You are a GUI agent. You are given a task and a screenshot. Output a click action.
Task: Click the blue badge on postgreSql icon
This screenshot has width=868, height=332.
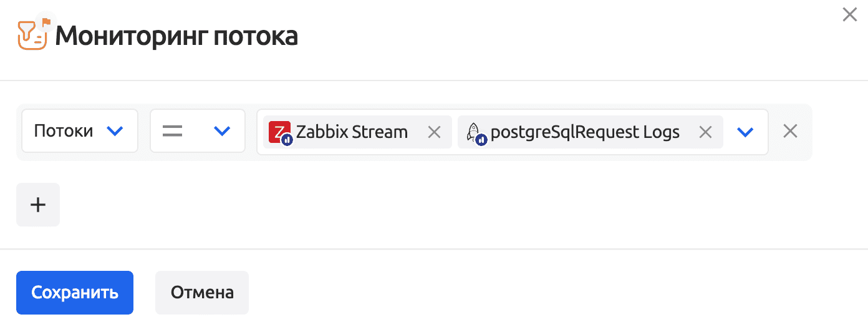point(481,140)
